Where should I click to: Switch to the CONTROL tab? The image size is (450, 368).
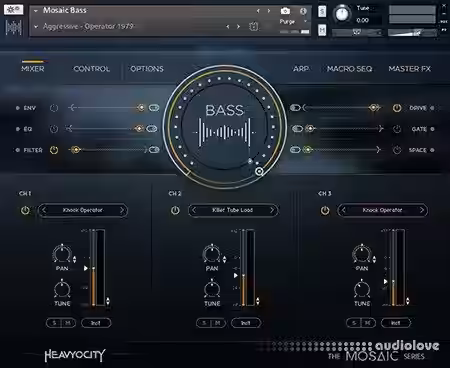pos(91,69)
